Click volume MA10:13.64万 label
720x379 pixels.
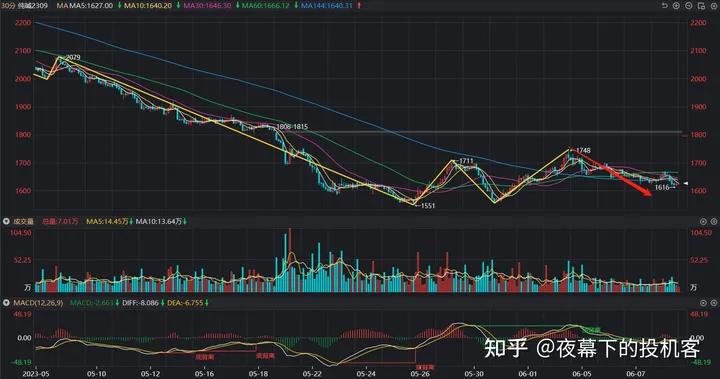coord(159,221)
